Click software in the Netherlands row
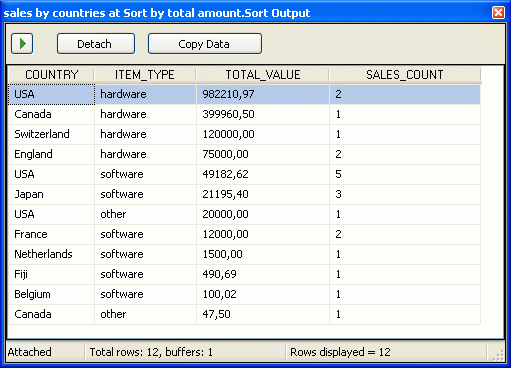This screenshot has width=511, height=368. (145, 254)
